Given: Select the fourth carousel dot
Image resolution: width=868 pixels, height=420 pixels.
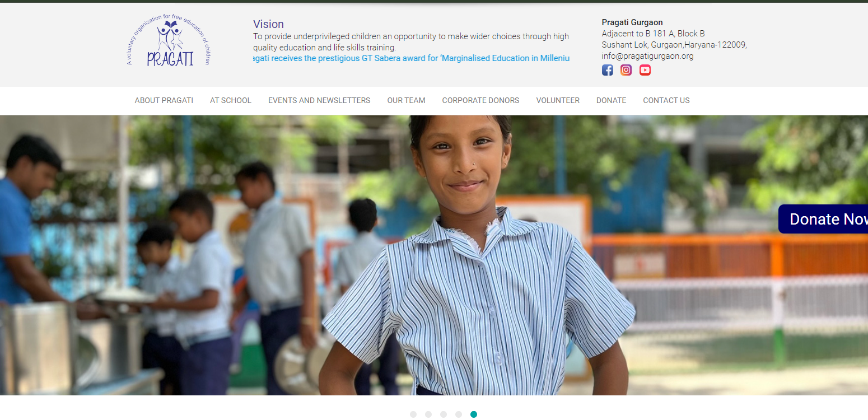Looking at the screenshot, I should point(459,414).
